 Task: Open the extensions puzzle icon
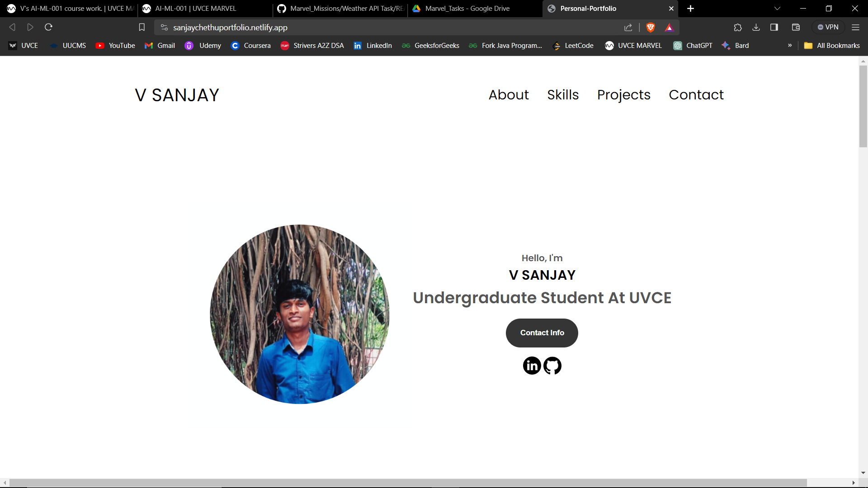tap(738, 28)
